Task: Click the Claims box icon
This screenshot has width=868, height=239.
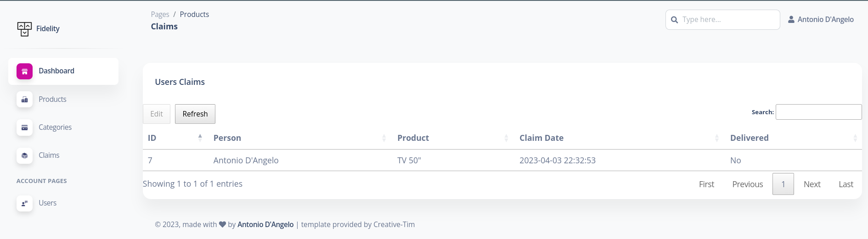Action: pos(24,156)
